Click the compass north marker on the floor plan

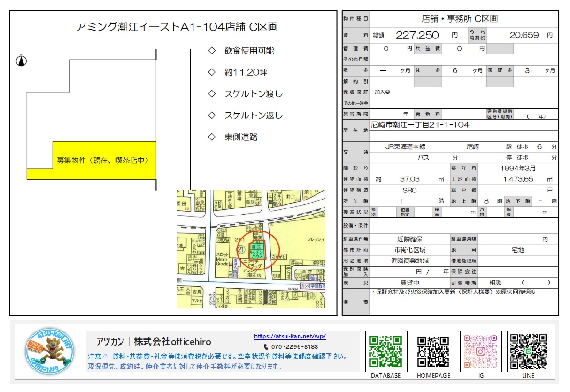click(x=21, y=61)
